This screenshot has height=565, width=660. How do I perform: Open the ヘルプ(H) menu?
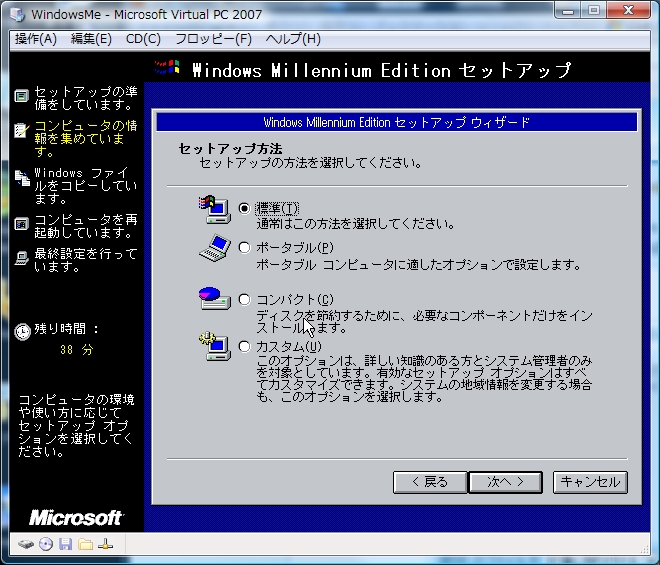click(x=293, y=39)
